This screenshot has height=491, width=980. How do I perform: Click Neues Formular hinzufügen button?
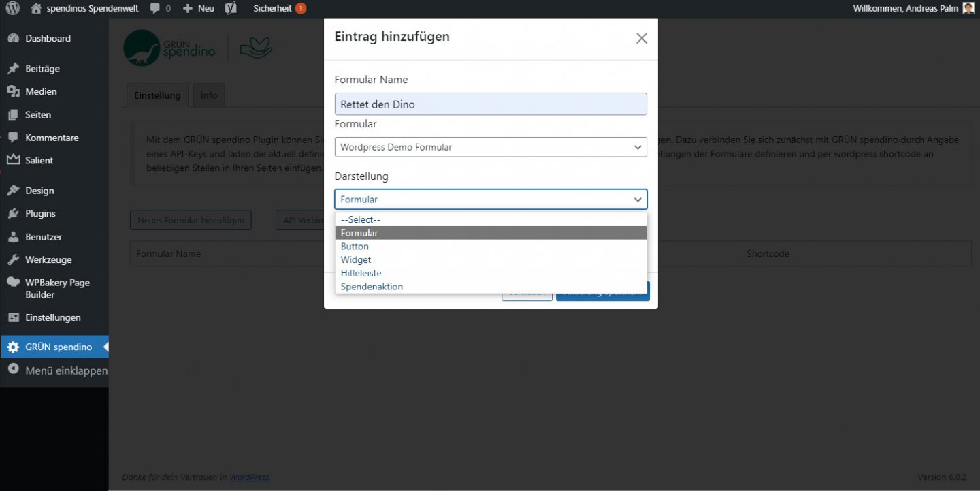pyautogui.click(x=191, y=220)
